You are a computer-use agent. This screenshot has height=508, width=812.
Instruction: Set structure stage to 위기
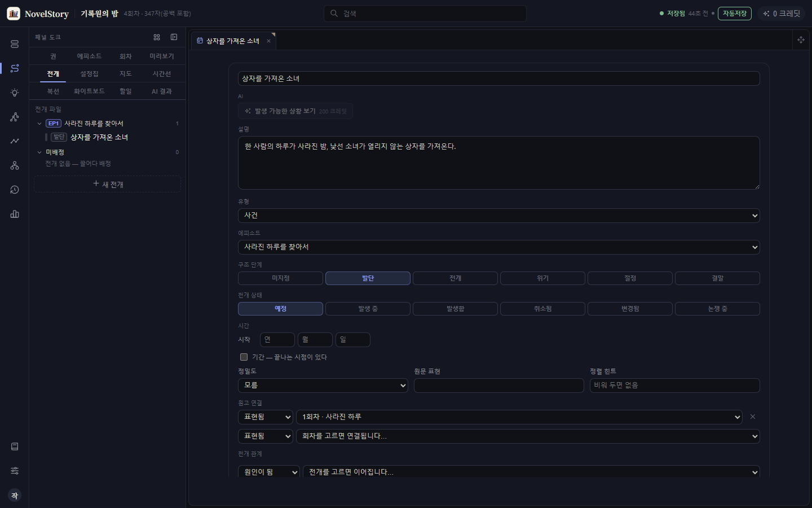[542, 278]
